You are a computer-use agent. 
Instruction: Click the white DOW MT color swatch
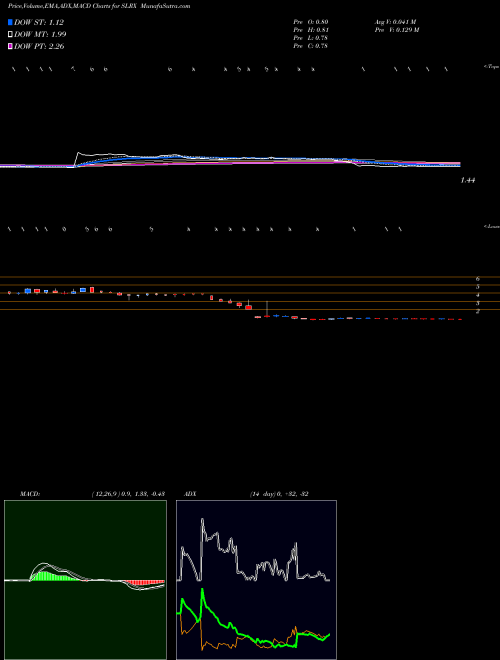click(x=10, y=35)
